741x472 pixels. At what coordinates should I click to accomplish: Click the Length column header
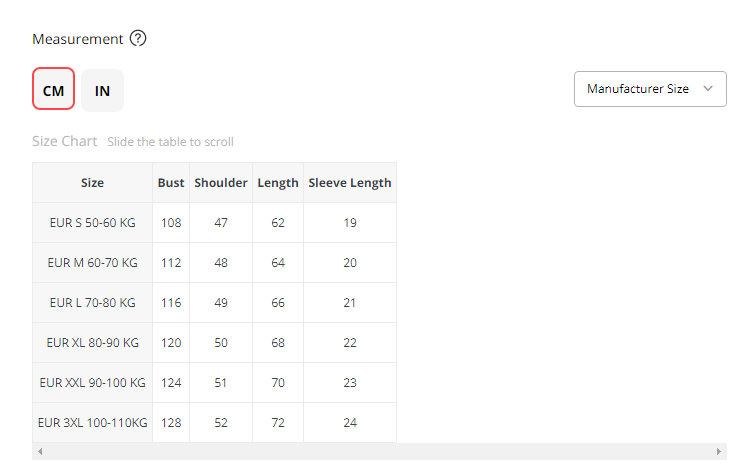(x=278, y=183)
